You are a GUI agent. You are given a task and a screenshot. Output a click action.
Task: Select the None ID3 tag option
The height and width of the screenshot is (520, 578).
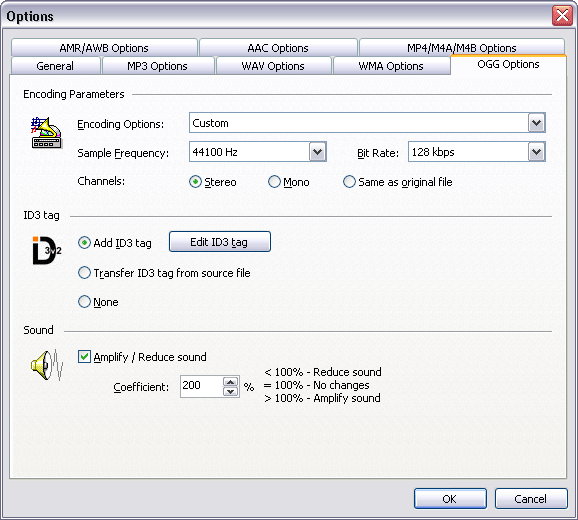tap(84, 302)
